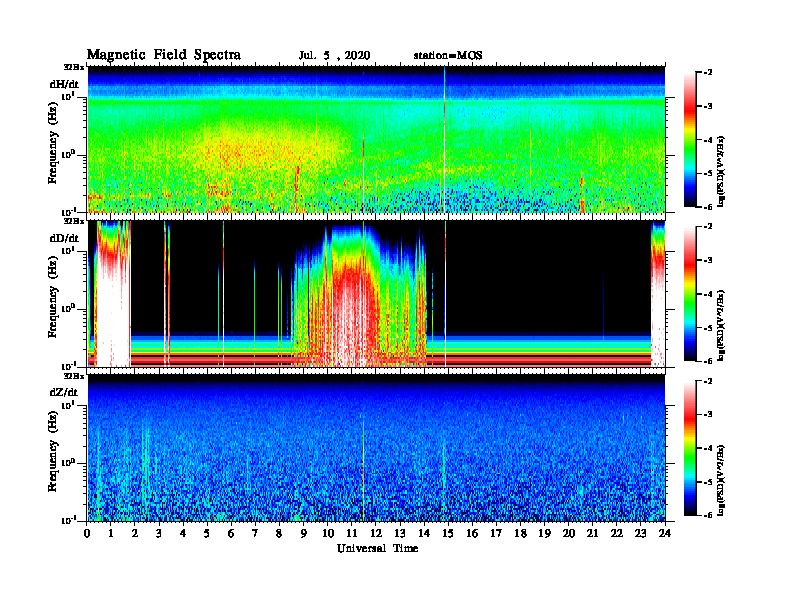Click hour tick label "20" on time axis
Image resolution: width=792 pixels, height=612 pixels.
click(568, 534)
